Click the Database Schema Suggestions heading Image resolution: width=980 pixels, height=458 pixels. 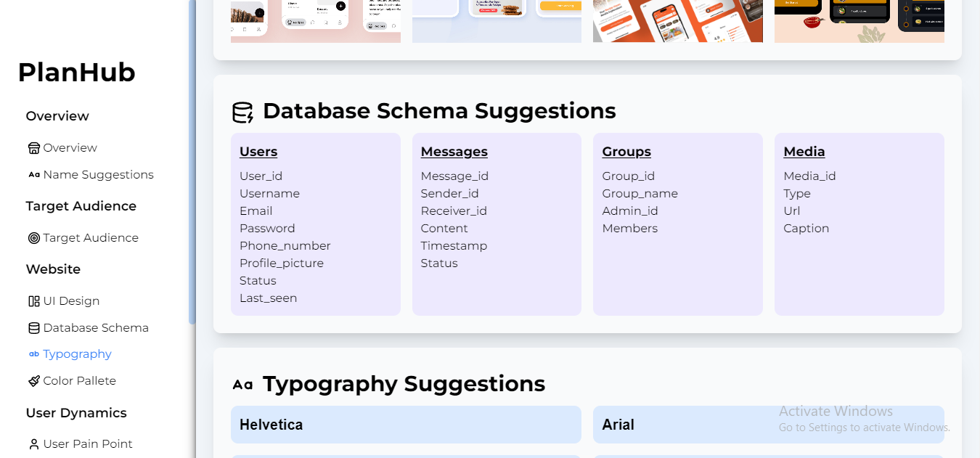point(439,111)
